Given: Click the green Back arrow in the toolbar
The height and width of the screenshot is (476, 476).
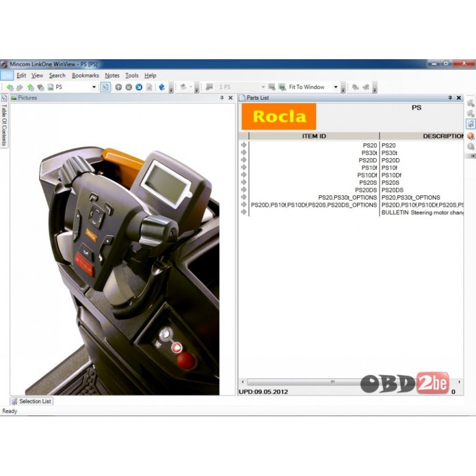Looking at the screenshot, I should [10, 87].
